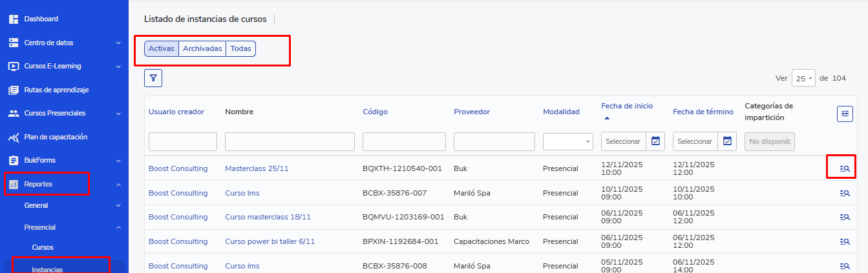Open Rutas de aprendizaje menu item
Viewport: 868px width, 273px height.
(56, 90)
